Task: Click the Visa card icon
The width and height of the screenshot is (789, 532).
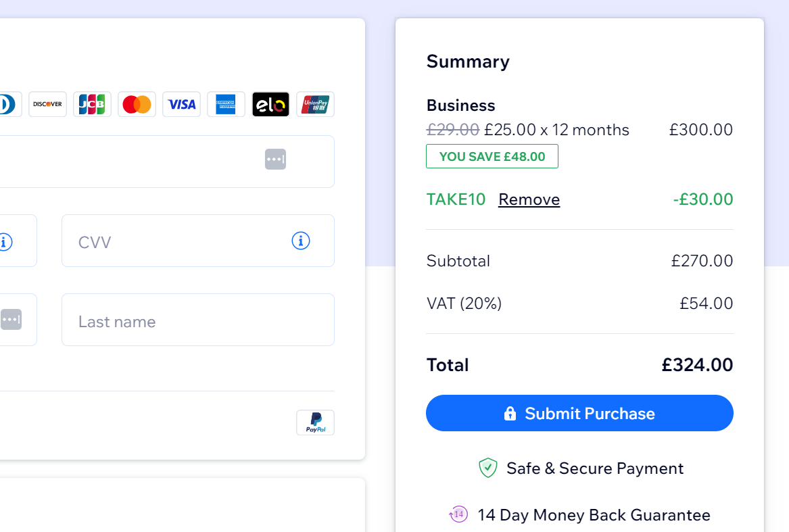Action: pos(181,104)
